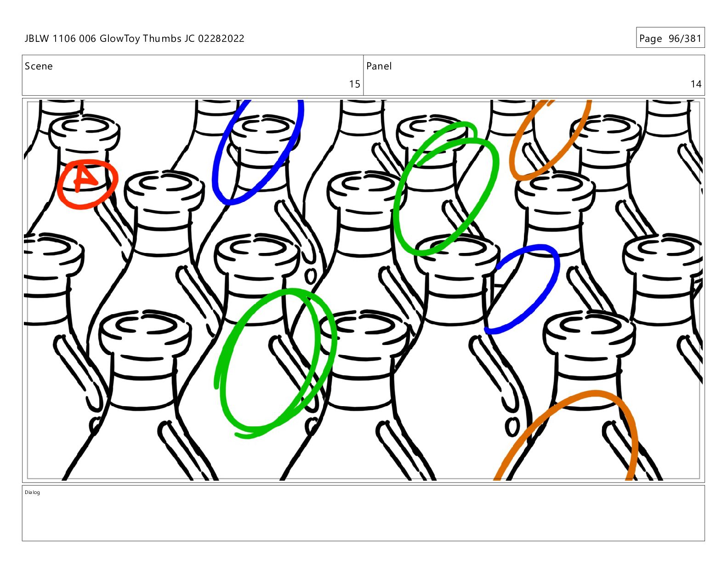Viewport: 728px width, 563px height.
Task: Click the Panel label
Action: coord(379,66)
